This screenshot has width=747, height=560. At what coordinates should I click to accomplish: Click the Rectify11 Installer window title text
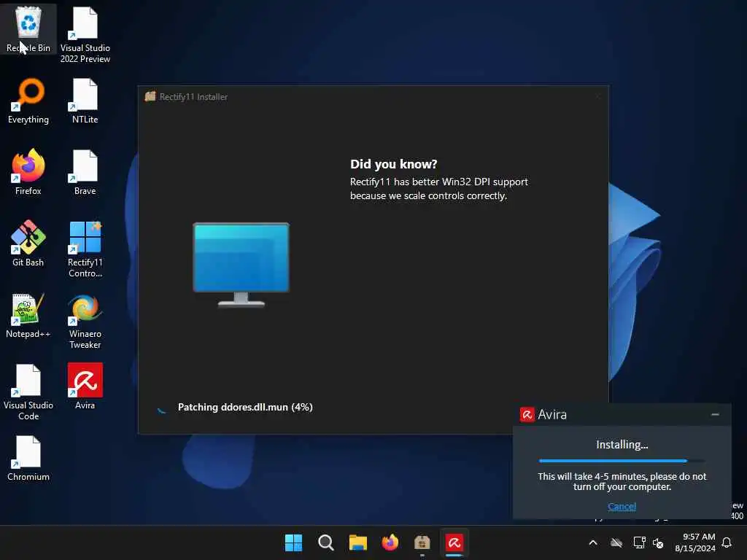pos(193,97)
